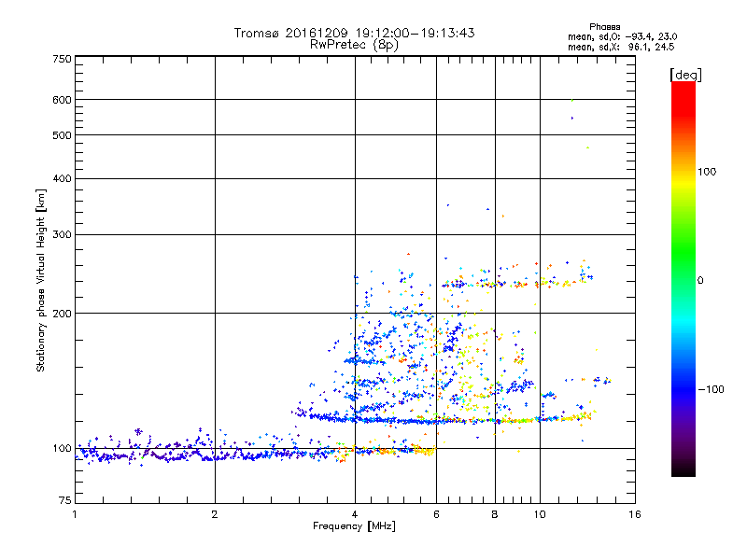
Task: Click the plot title 'Tromsø 20161209 19:12:00-19:13:43'
Action: point(354,33)
